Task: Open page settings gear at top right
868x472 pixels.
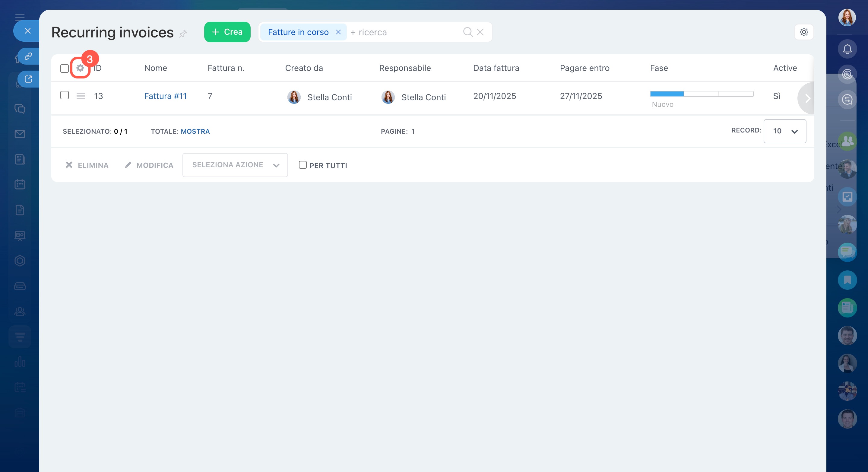Action: click(x=804, y=32)
